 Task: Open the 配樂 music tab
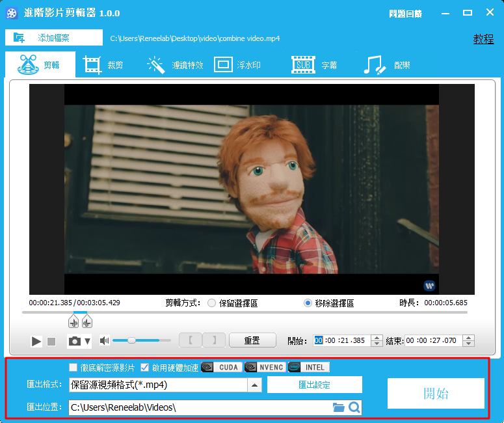[x=387, y=65]
